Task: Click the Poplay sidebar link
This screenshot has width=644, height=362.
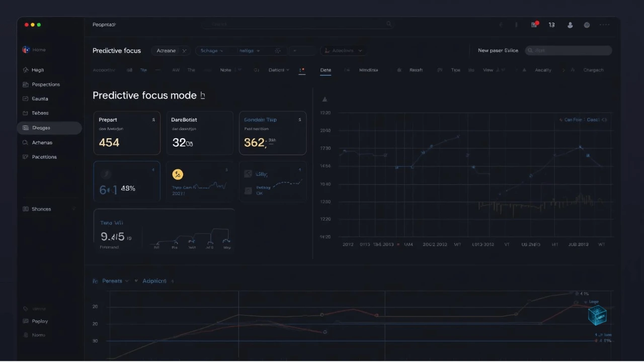Action: coord(40,321)
